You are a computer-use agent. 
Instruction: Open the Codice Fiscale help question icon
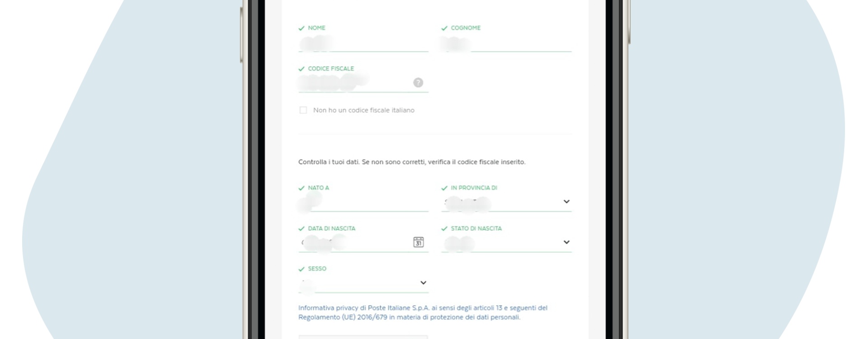(x=418, y=83)
